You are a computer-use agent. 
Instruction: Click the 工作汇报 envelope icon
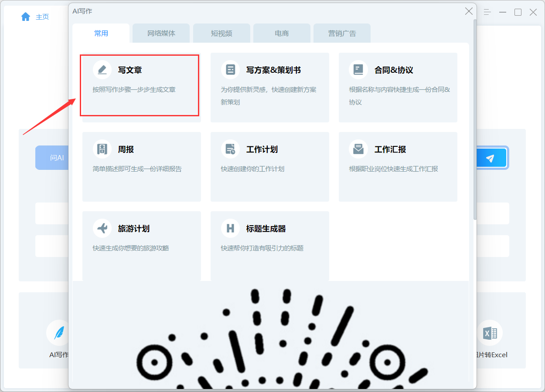click(x=358, y=149)
